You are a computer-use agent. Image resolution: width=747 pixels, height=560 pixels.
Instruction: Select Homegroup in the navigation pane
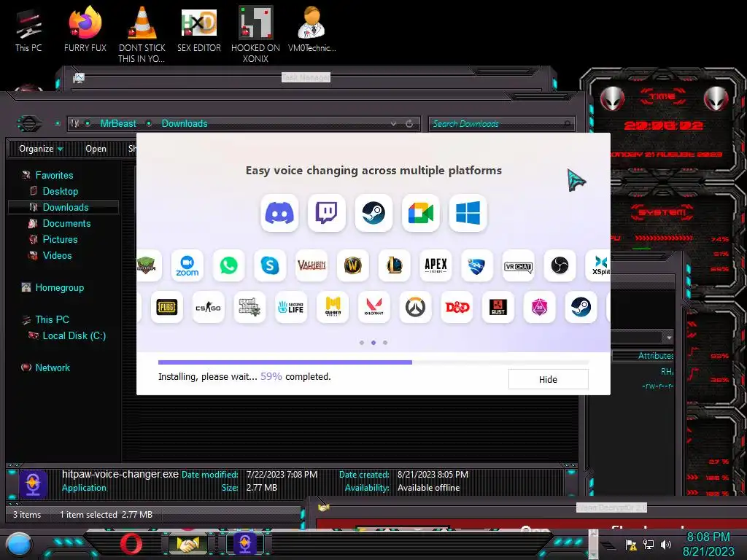click(60, 287)
